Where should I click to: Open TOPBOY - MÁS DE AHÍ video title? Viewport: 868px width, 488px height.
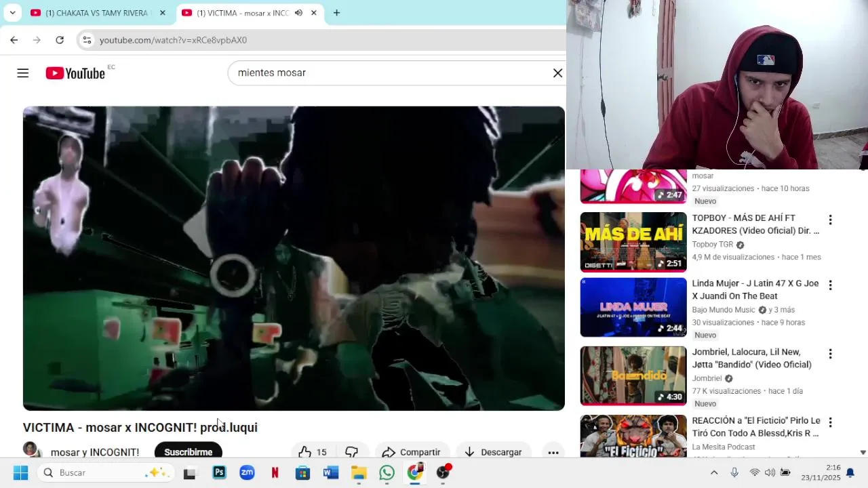click(x=755, y=224)
